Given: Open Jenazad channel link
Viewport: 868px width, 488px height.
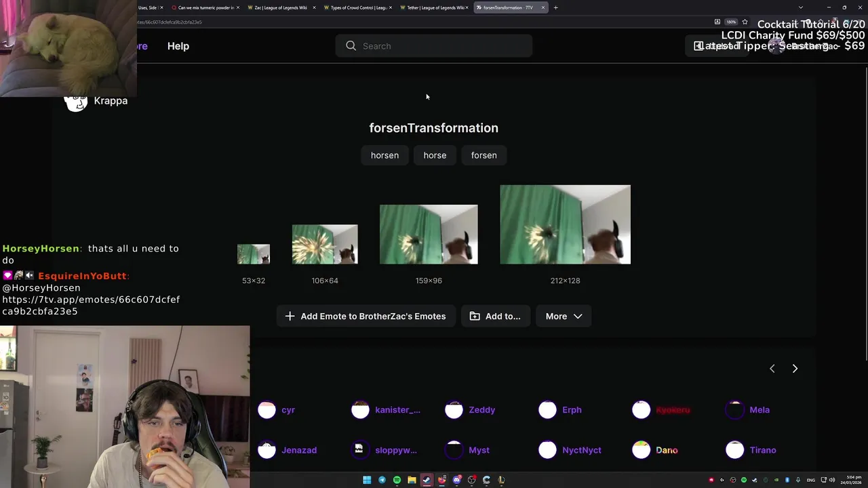Looking at the screenshot, I should 299,450.
